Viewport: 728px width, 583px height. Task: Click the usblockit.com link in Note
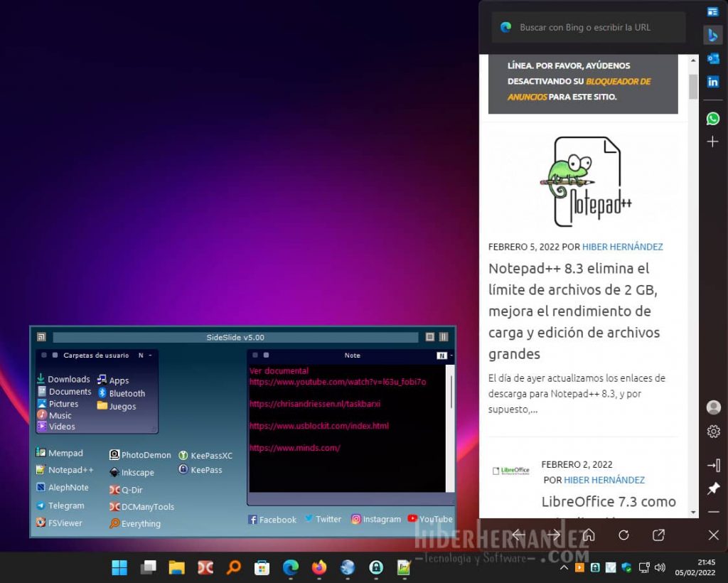pyautogui.click(x=319, y=426)
